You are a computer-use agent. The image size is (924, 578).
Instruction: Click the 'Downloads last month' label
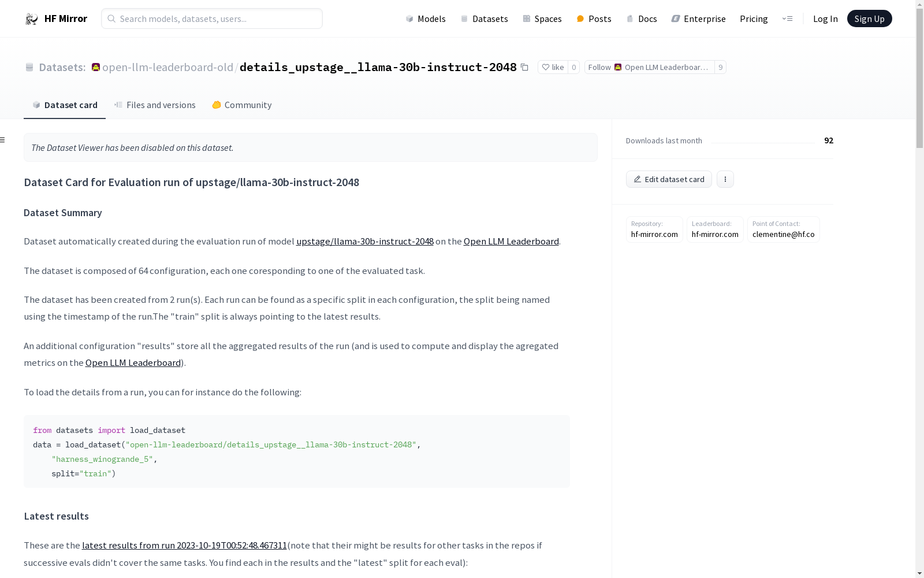coord(664,141)
